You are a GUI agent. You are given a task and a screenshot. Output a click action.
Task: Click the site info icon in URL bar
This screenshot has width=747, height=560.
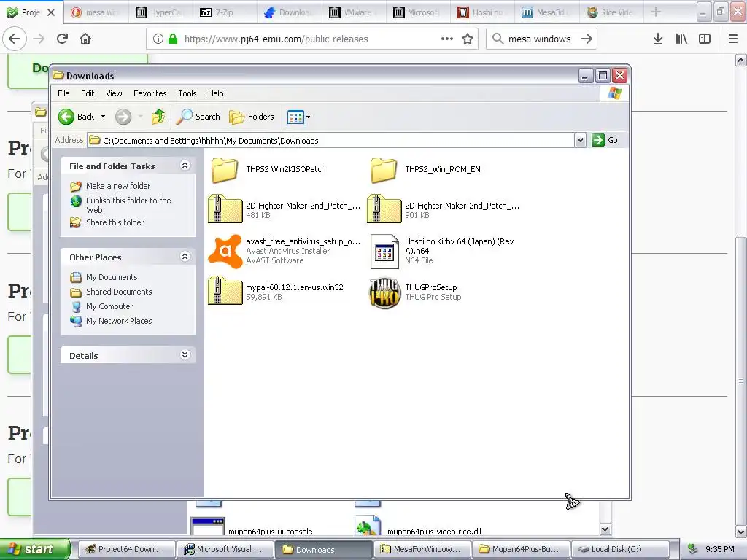(x=158, y=39)
